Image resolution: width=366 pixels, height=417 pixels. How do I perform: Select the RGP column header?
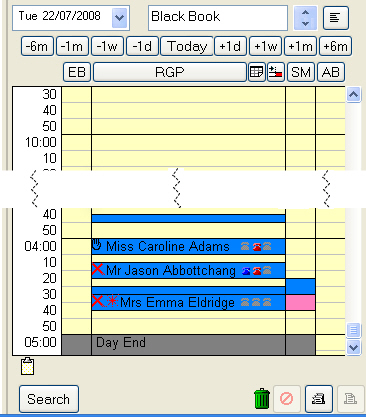pyautogui.click(x=170, y=72)
